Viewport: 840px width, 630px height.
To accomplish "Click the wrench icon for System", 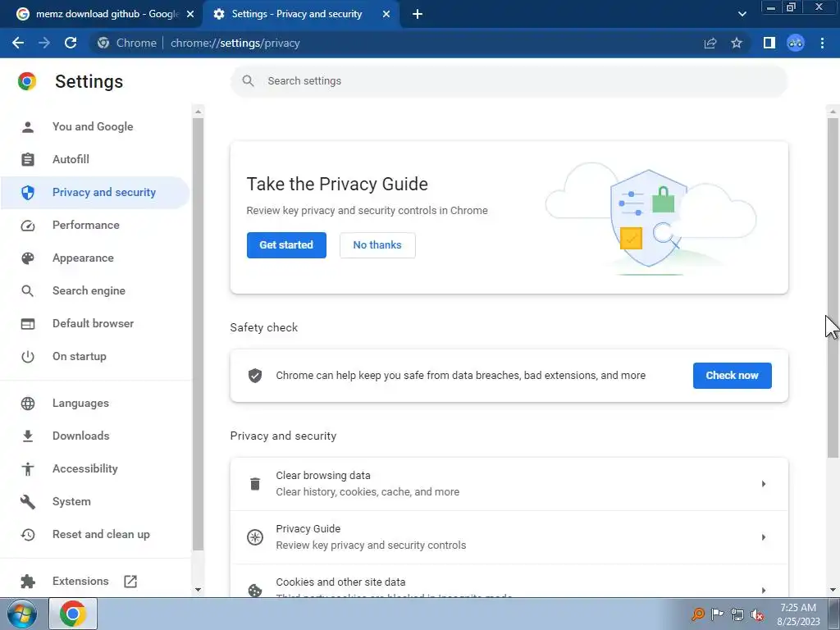I will coord(28,502).
